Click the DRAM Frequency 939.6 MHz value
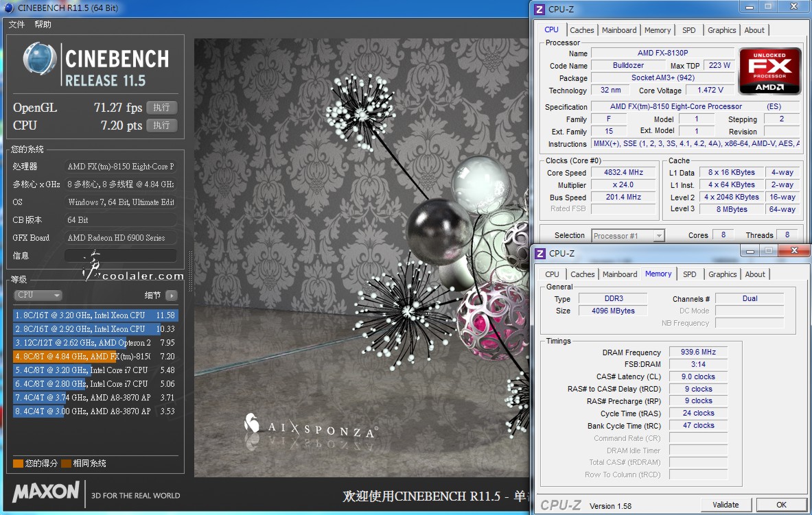Image resolution: width=812 pixels, height=515 pixels. tap(698, 352)
